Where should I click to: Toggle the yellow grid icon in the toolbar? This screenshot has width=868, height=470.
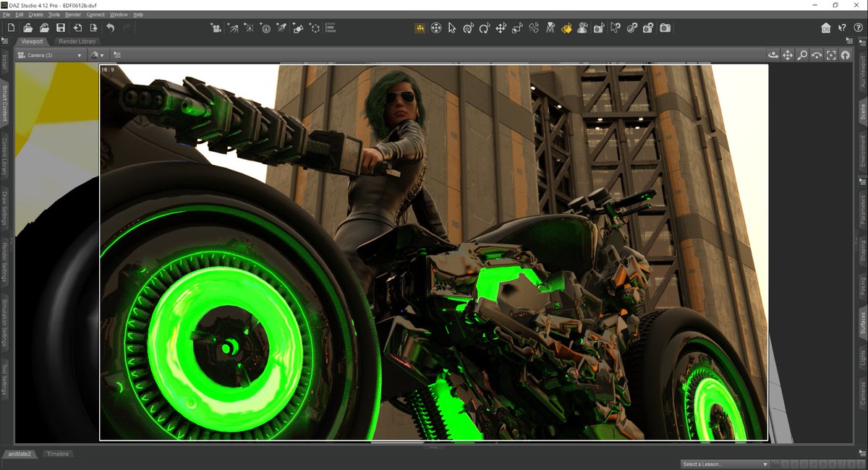pyautogui.click(x=420, y=27)
